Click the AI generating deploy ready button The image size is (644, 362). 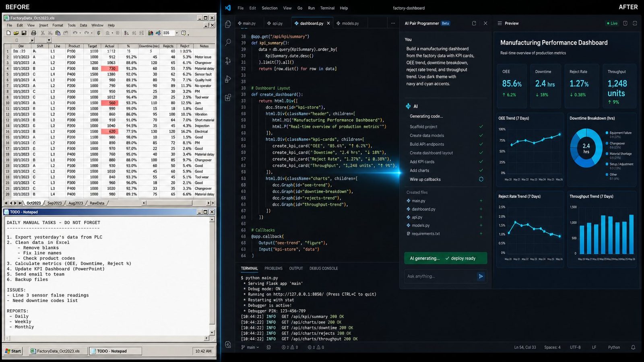[446, 258]
